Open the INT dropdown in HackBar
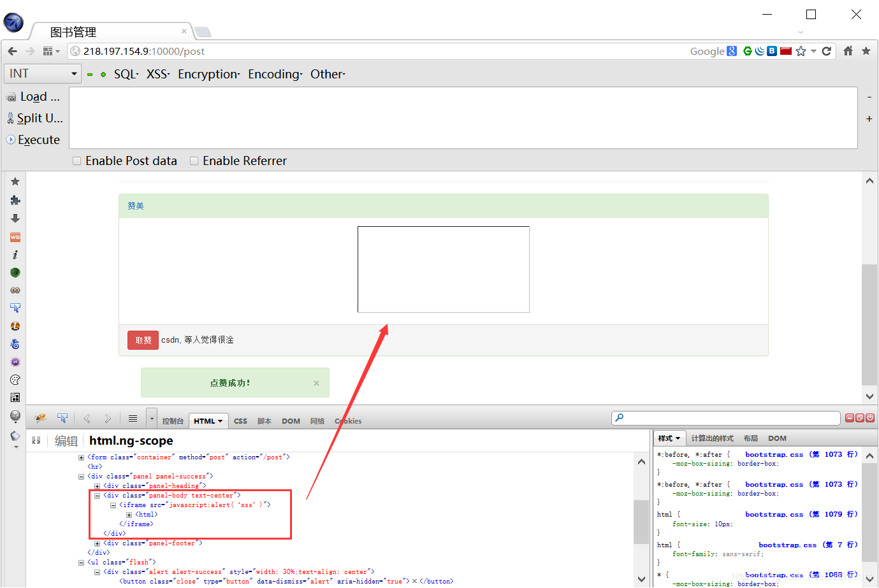 [43, 74]
